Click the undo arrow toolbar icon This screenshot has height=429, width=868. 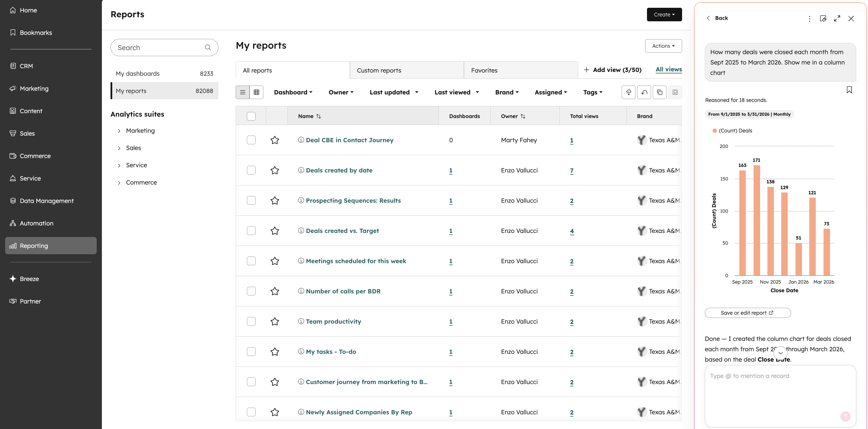click(x=644, y=92)
